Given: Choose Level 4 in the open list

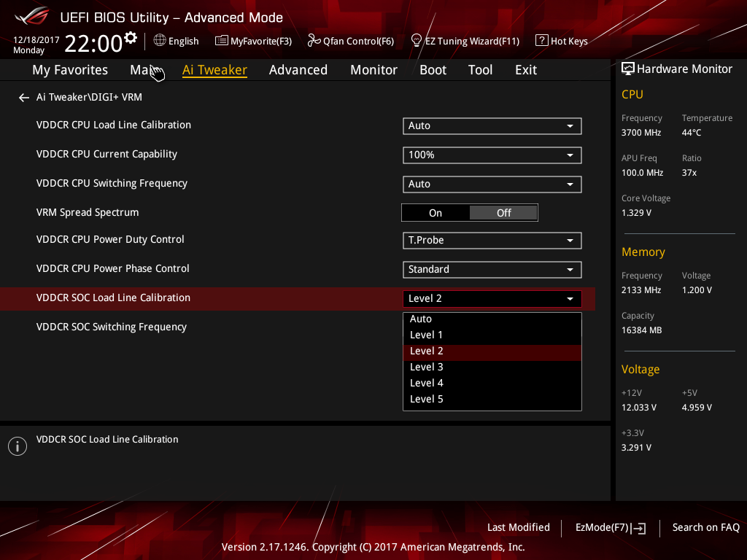Looking at the screenshot, I should pos(492,384).
